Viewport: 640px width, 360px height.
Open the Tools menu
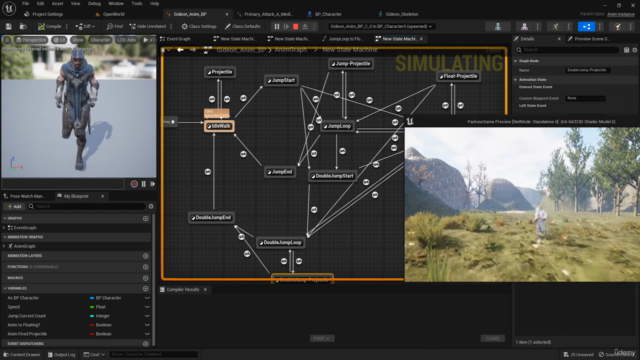click(137, 4)
